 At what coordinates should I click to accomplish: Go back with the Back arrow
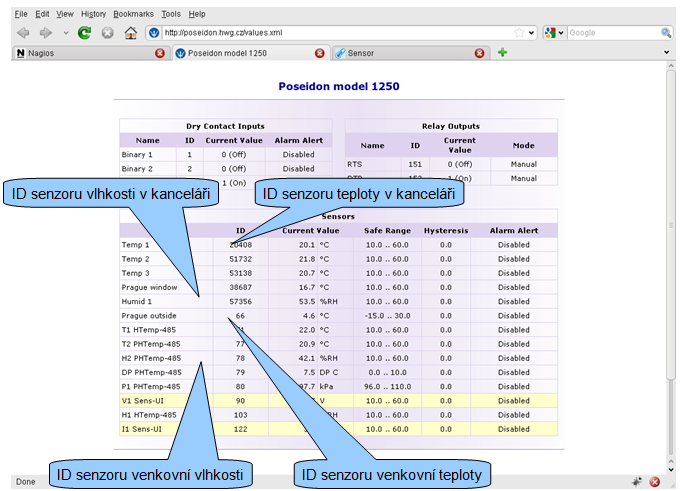(x=23, y=33)
